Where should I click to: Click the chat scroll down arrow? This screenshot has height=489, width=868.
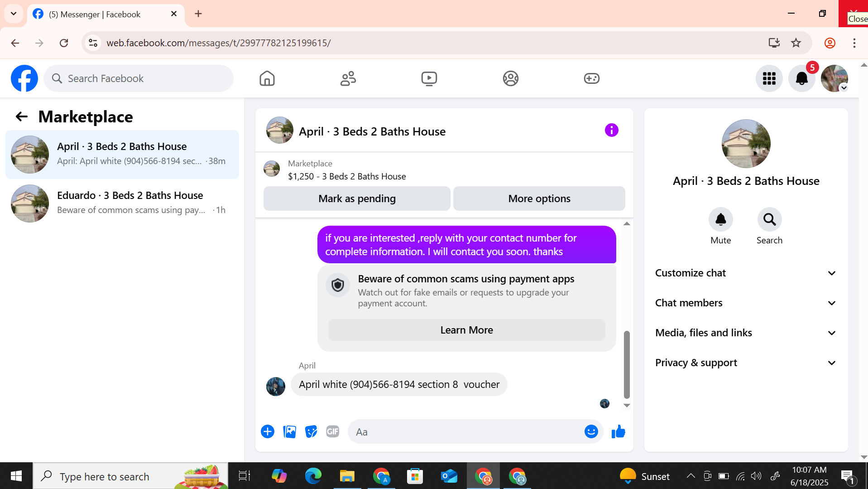click(x=627, y=406)
